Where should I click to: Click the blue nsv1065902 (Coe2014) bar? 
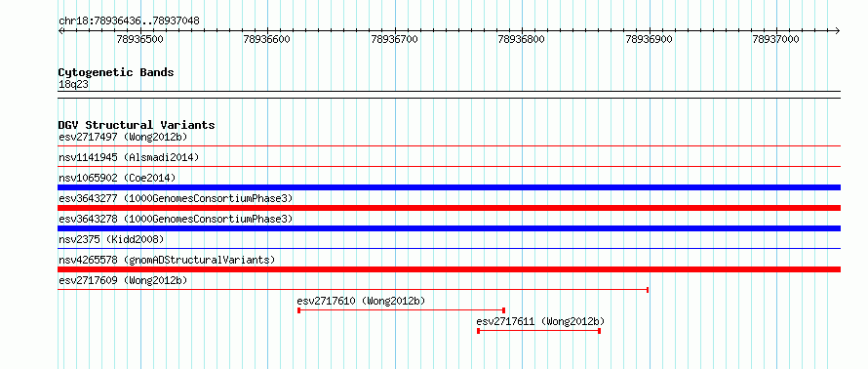tap(449, 187)
